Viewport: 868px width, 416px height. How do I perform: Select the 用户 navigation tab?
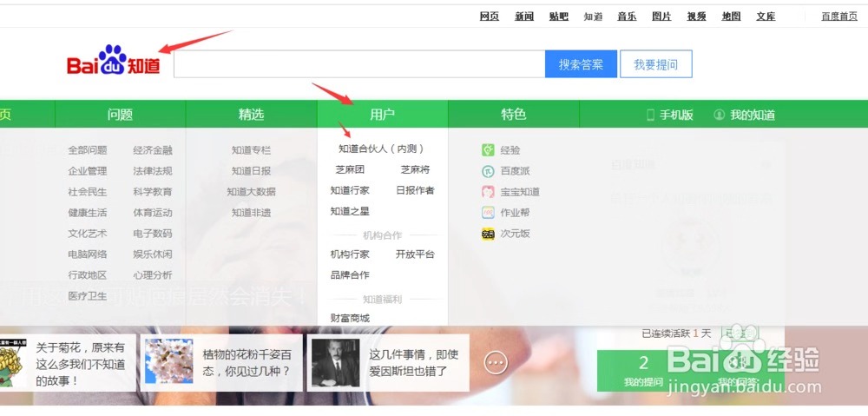coord(383,114)
